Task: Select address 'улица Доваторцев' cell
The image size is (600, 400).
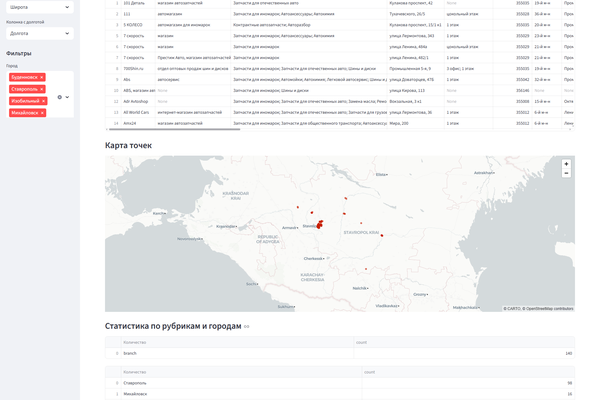Action: tap(416, 80)
